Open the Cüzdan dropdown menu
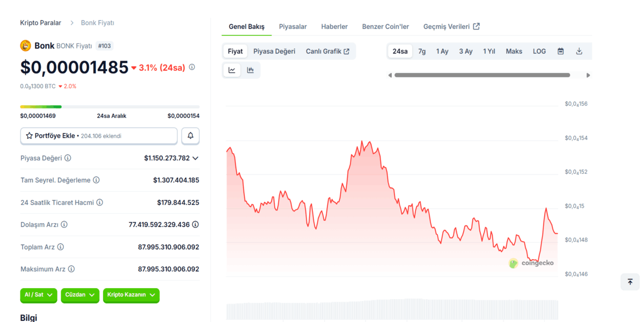 pos(79,295)
